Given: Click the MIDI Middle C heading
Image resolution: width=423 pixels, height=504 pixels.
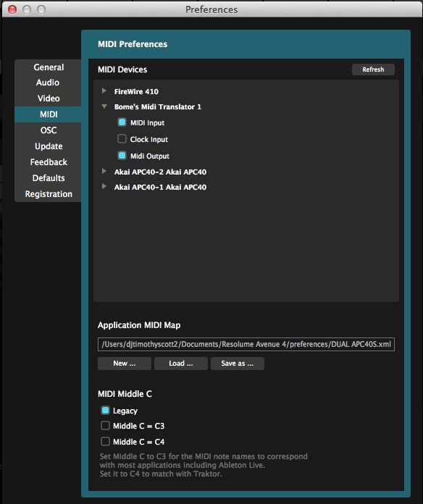Looking at the screenshot, I should click(125, 394).
